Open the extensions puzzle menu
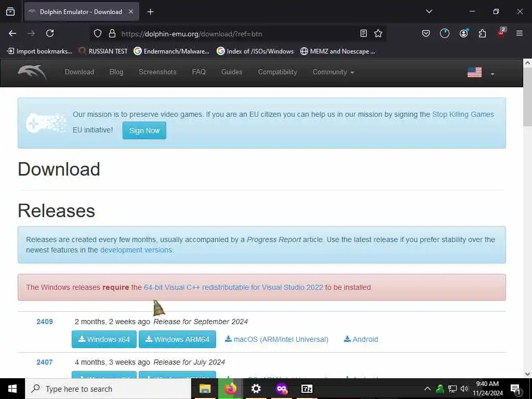Screen dimensions: 532x399 (x=482, y=33)
